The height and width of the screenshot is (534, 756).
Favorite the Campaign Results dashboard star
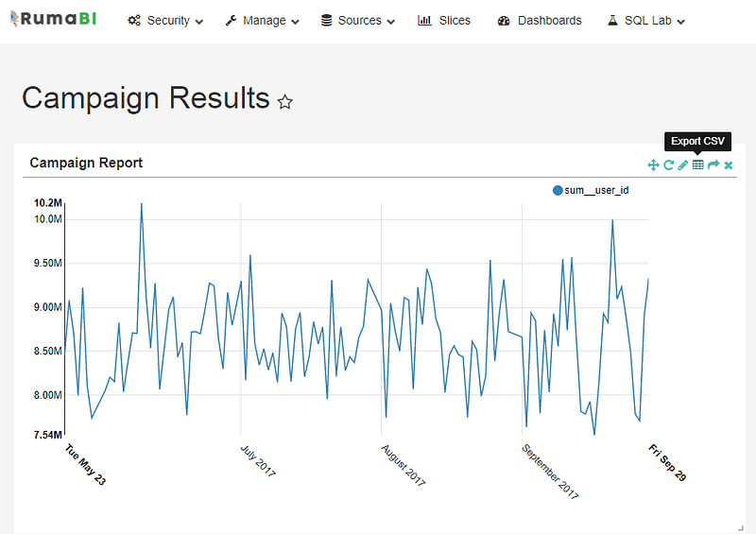(285, 102)
